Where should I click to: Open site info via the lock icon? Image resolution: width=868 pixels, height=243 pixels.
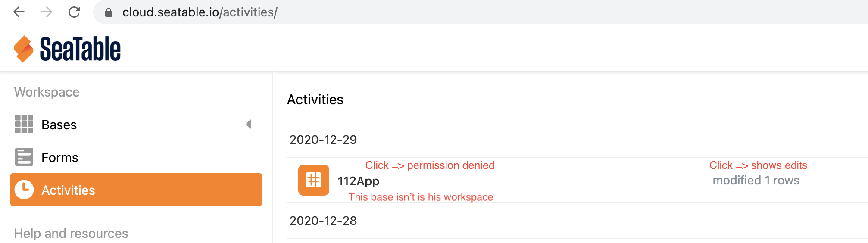coord(109,12)
